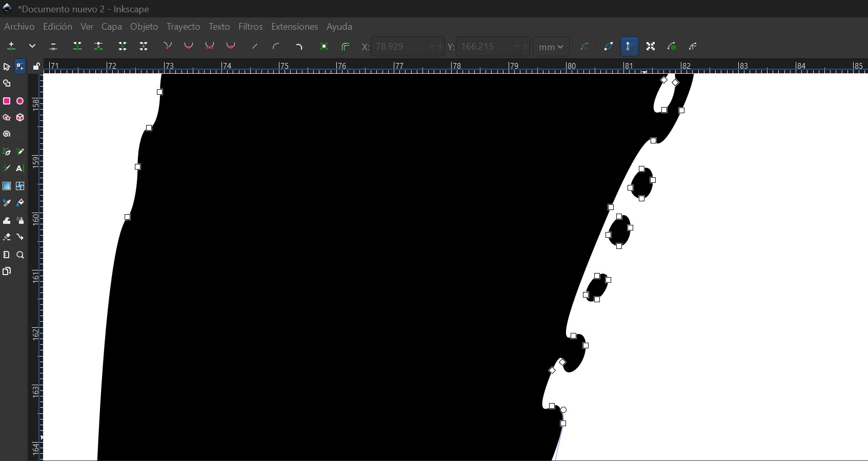868x461 pixels.
Task: Open the Edición menu
Action: [57, 27]
